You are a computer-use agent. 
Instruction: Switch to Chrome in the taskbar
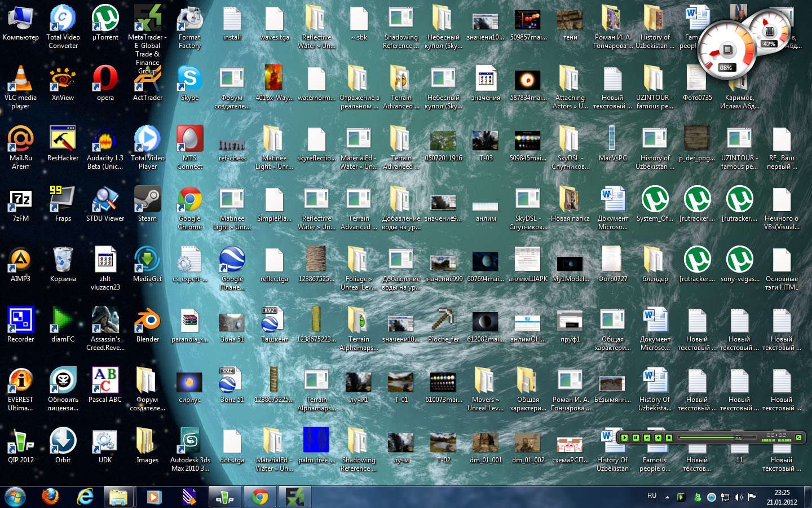click(260, 497)
